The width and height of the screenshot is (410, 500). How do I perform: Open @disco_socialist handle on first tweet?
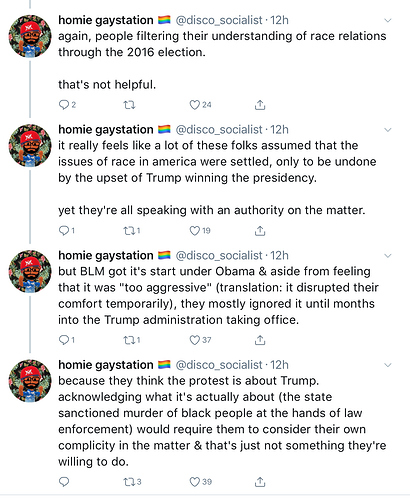[219, 20]
